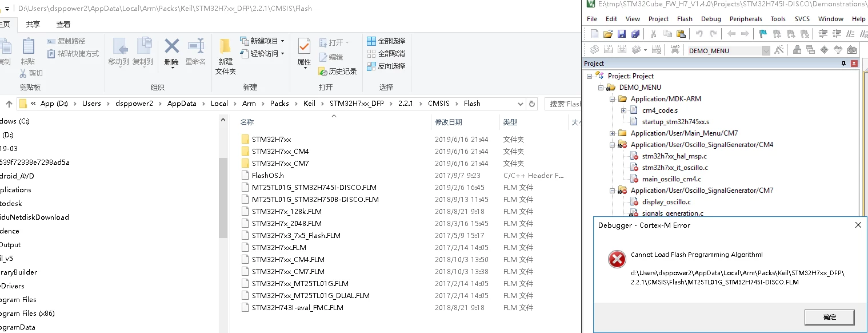The image size is (868, 333).
Task: Click the Keil breadcrumb in address bar
Action: (309, 104)
